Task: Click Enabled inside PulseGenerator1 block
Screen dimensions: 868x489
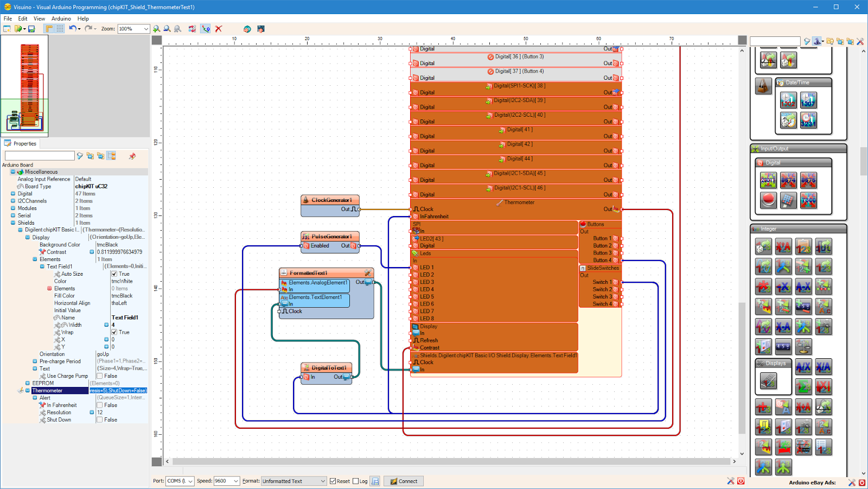Action: point(320,245)
